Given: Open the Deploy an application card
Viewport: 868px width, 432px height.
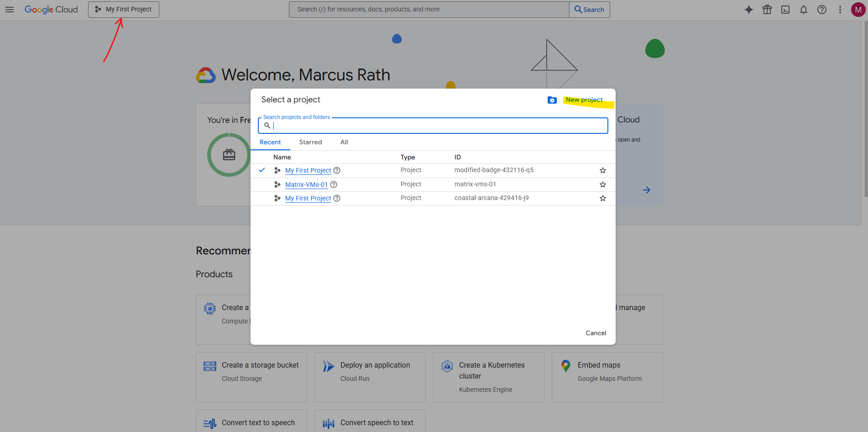Looking at the screenshot, I should point(370,377).
